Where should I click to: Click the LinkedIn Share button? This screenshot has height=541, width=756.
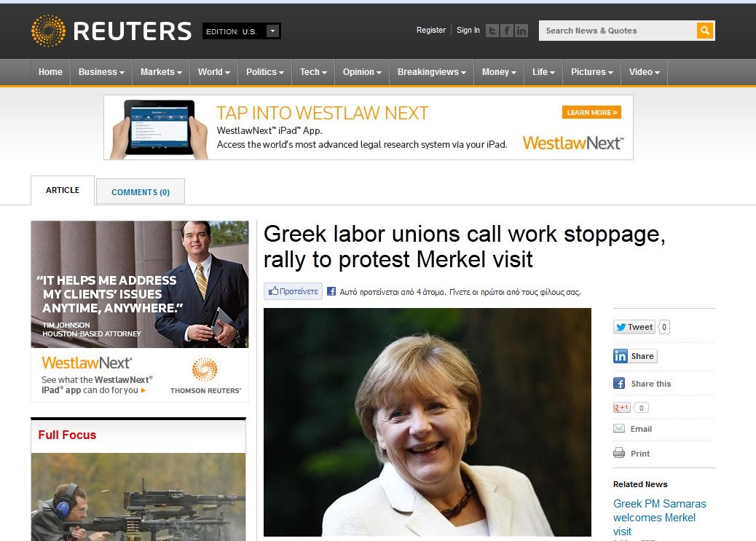tap(635, 356)
